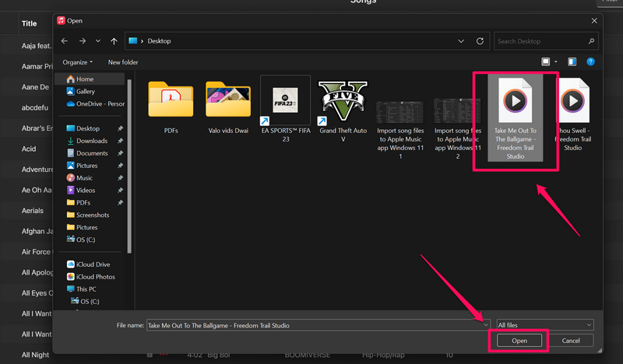Click the Open button
The image size is (623, 364).
[519, 341]
